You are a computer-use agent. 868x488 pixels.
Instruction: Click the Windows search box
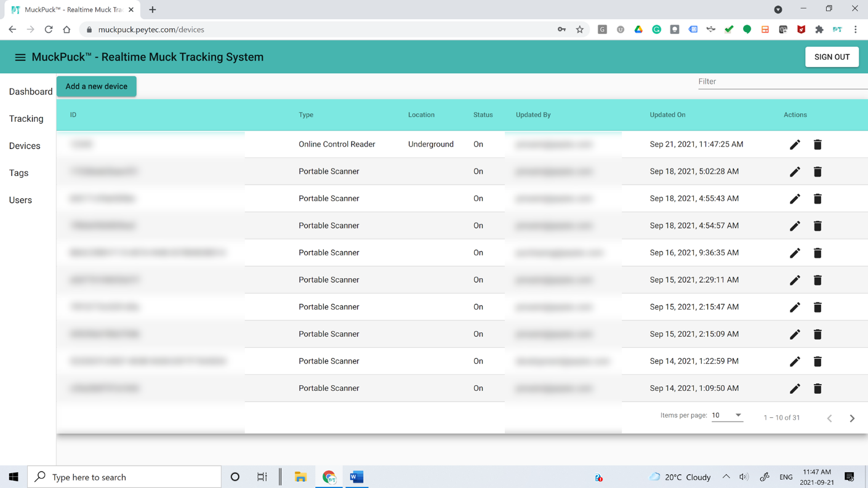coord(124,477)
